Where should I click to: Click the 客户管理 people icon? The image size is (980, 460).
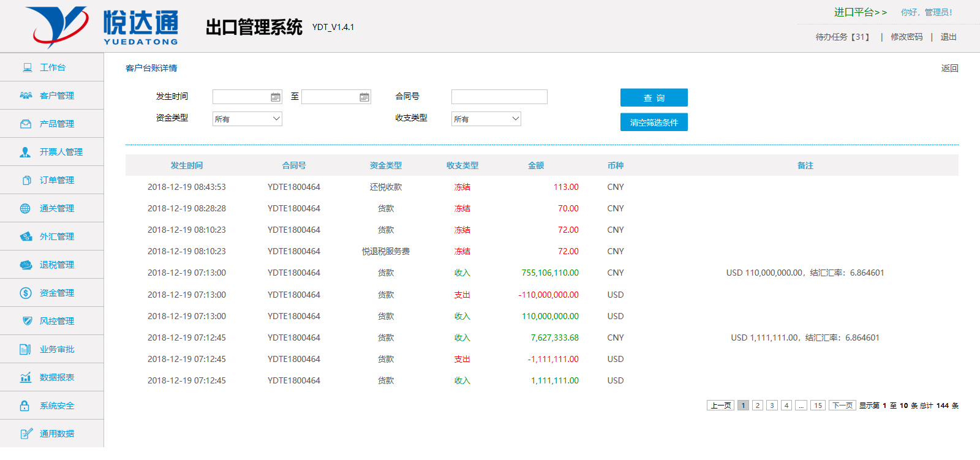tap(26, 96)
